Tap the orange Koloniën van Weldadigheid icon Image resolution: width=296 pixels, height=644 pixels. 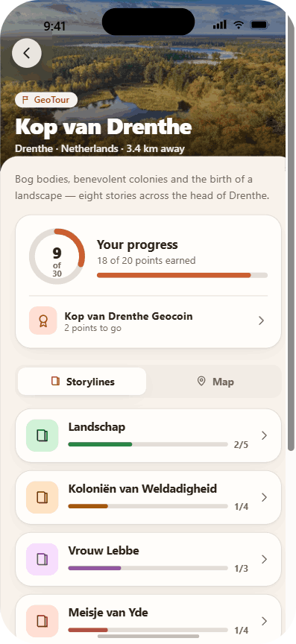pos(42,497)
